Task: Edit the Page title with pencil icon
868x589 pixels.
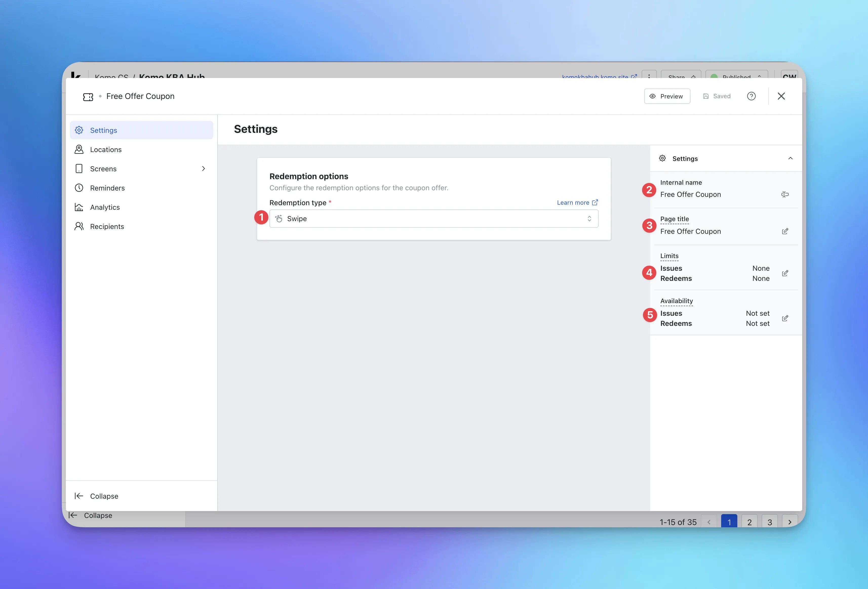Action: 785,232
